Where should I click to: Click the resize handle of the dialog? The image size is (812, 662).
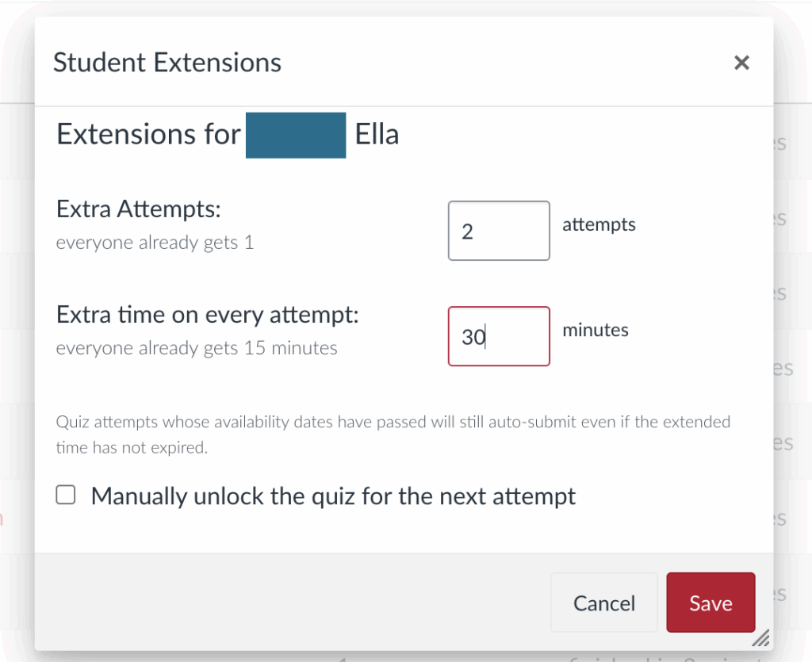[x=762, y=637]
